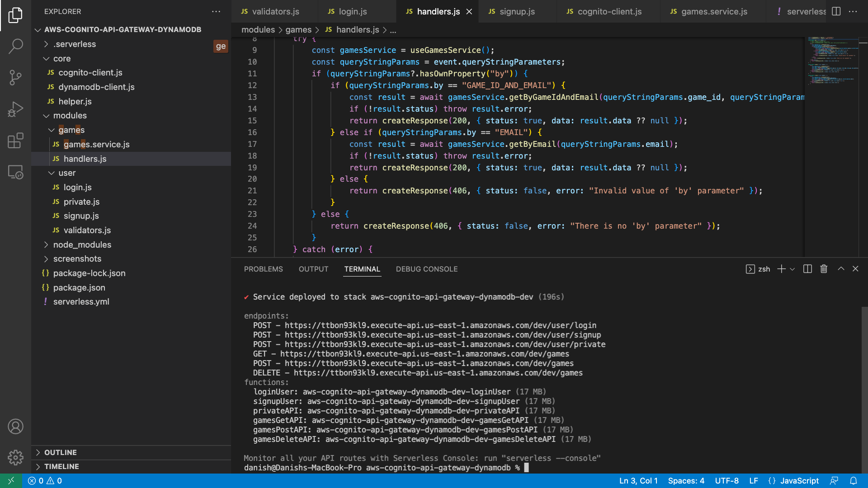The image size is (868, 488).
Task: Click the Kill Terminal trash icon
Action: pyautogui.click(x=824, y=269)
